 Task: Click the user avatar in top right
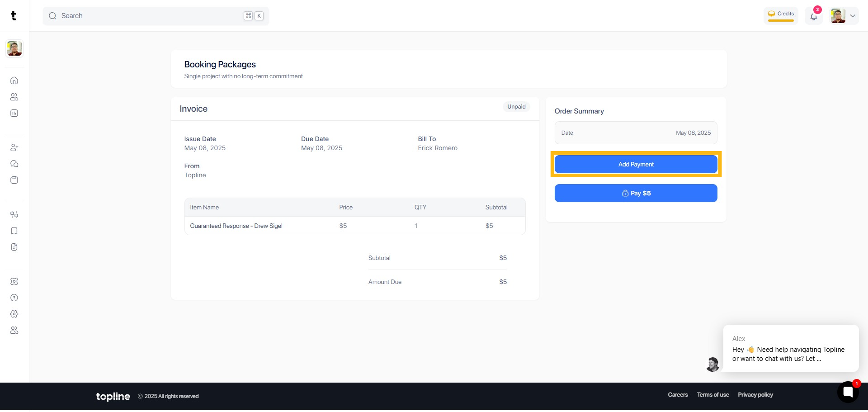pos(838,16)
